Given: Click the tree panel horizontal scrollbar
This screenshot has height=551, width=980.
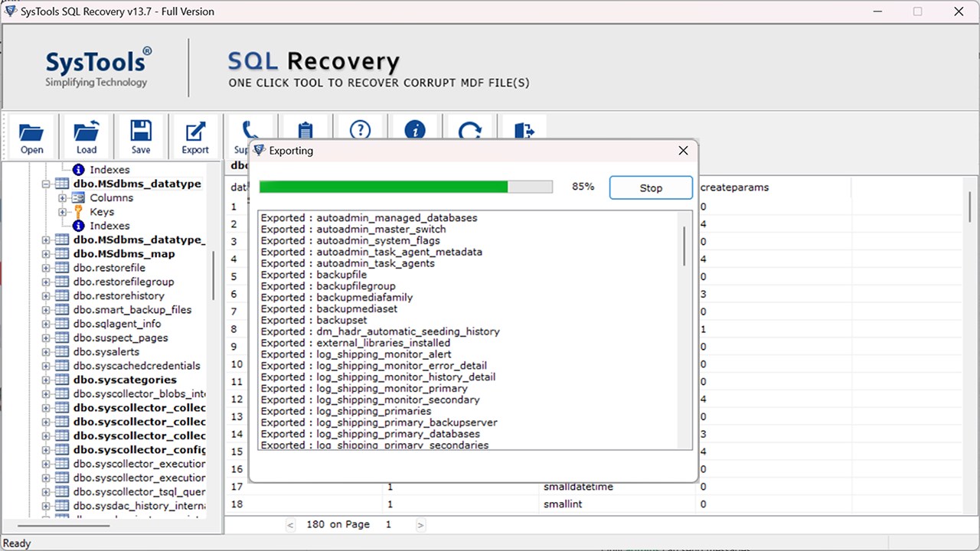Looking at the screenshot, I should pos(64,526).
